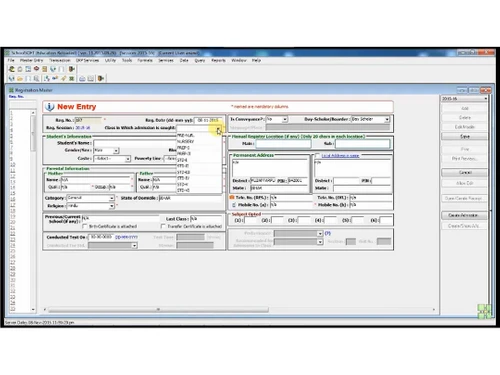Screen dimensions: 500x375
Task: Click the Subject Opted (1) field
Action: (250, 220)
